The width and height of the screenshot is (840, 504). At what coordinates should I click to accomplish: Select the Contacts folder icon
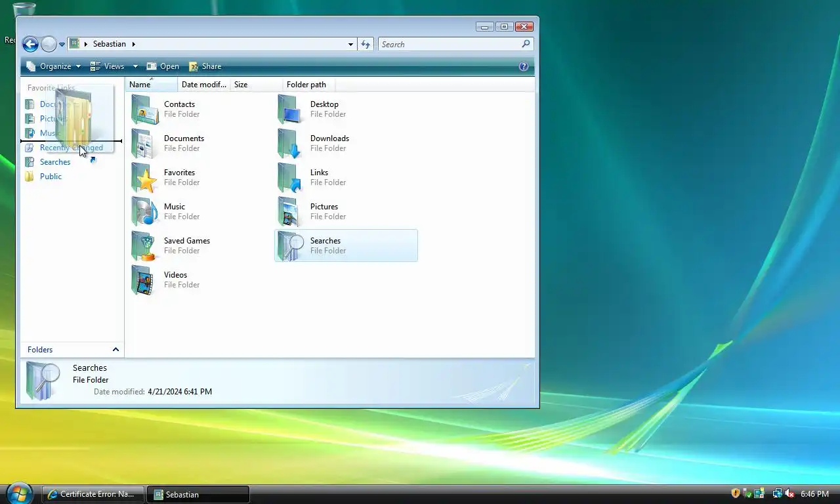coord(145,109)
